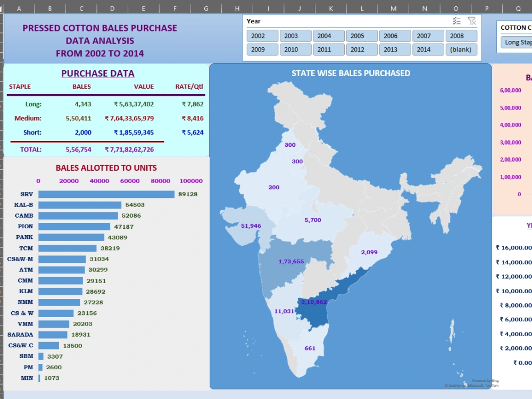This screenshot has width=532, height=399.
Task: Select the 89128 data label
Action: [x=188, y=194]
